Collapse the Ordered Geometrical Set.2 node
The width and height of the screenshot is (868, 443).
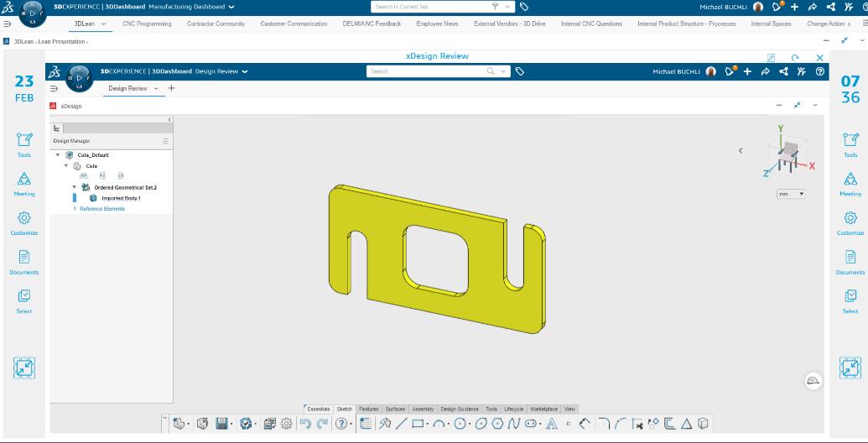(x=75, y=187)
